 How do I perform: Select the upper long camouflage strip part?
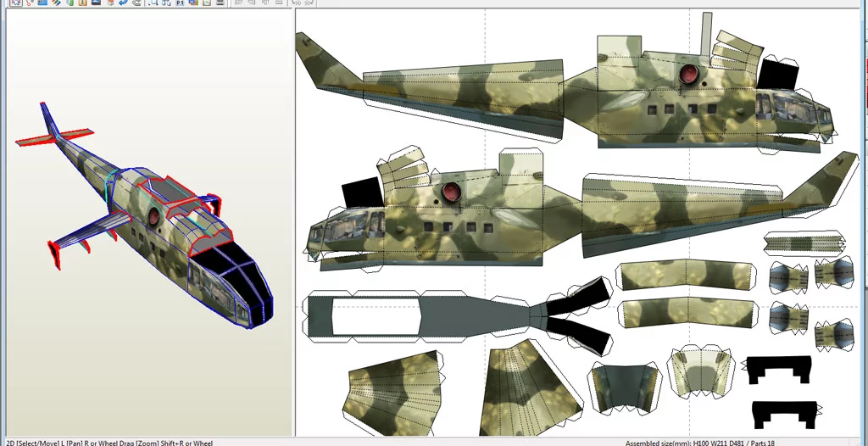(x=687, y=275)
